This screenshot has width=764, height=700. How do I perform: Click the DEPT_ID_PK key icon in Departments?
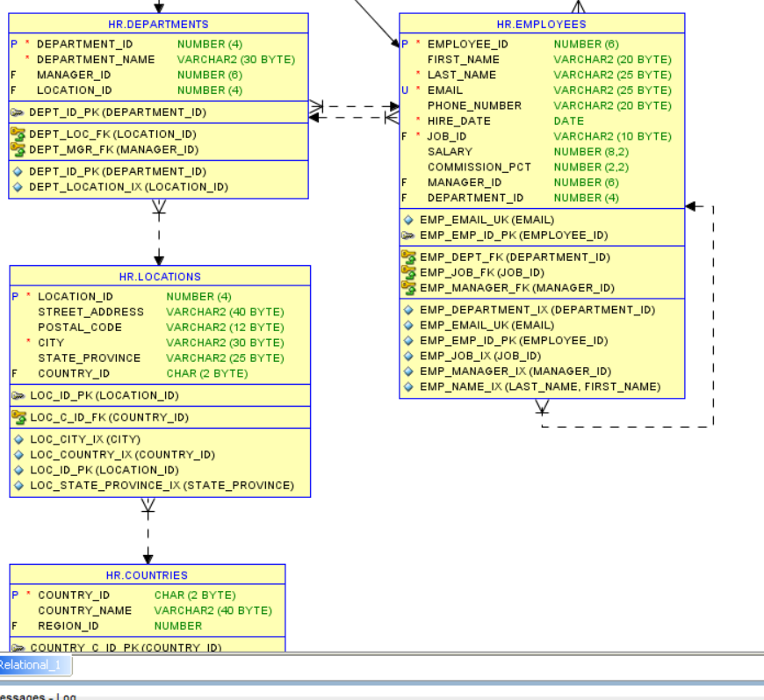coord(18,112)
